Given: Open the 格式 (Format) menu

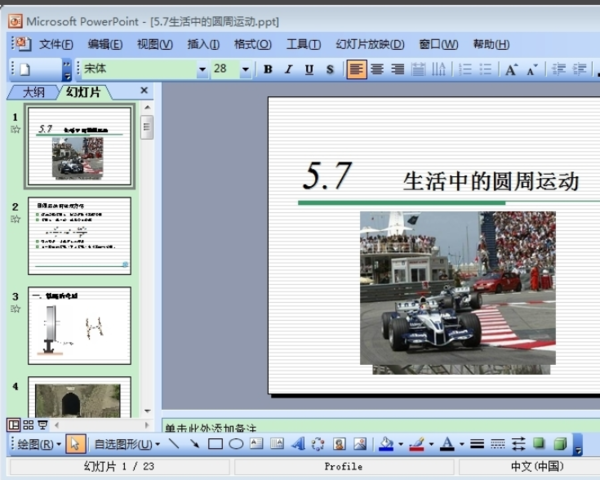Looking at the screenshot, I should (252, 44).
